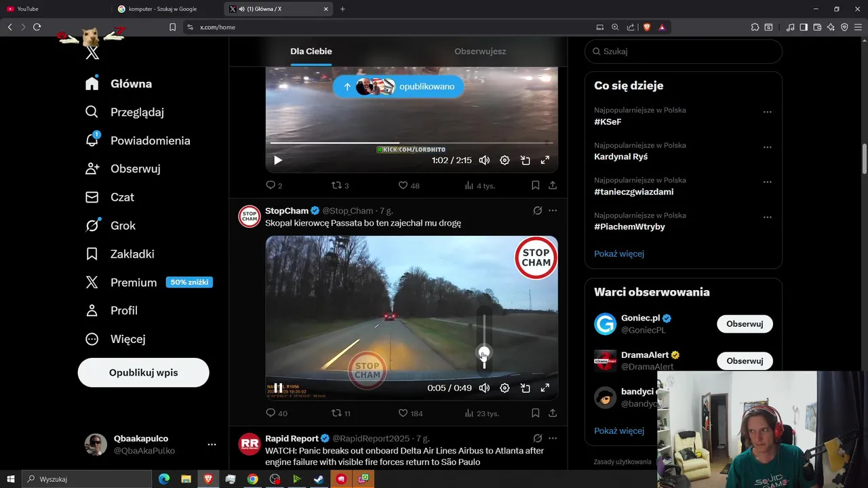
Task: Open more menu on Rapid Report post
Action: pos(553,439)
